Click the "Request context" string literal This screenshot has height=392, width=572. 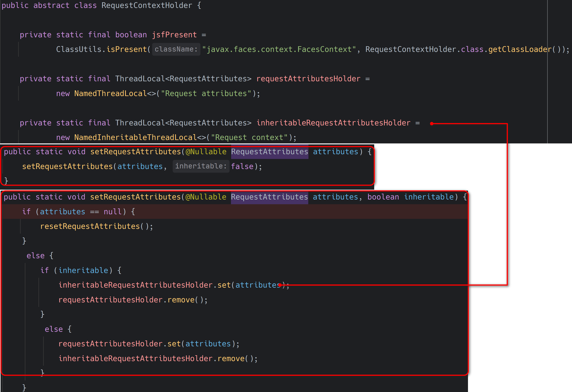[249, 137]
